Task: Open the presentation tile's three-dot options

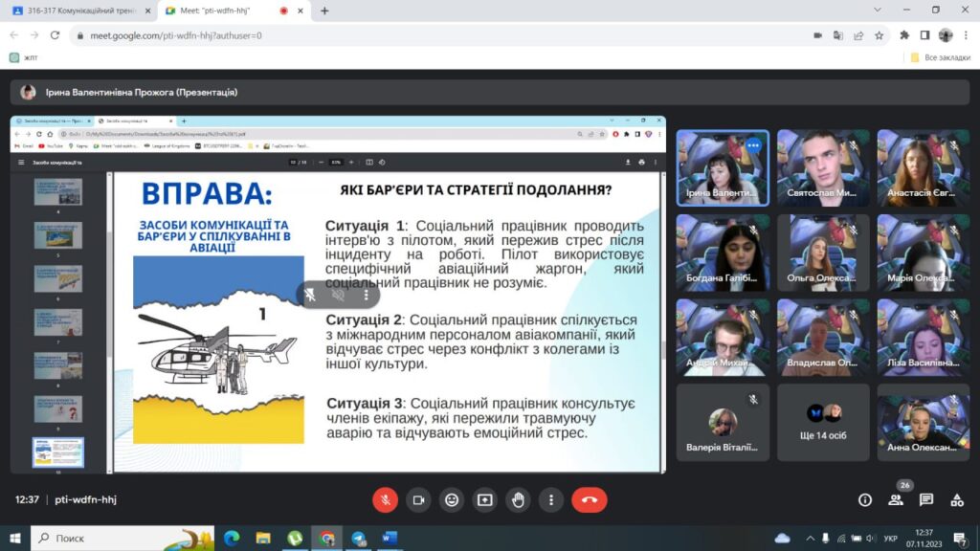Action: 365,295
